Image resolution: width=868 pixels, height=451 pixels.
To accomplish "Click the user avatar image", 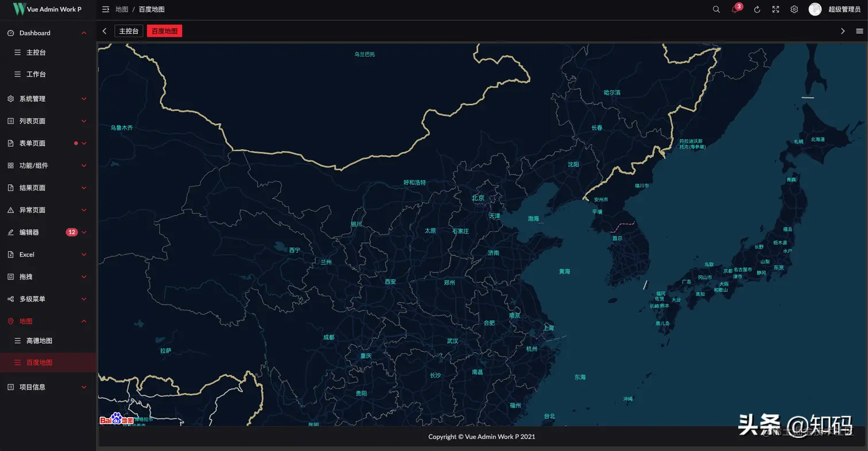I will [815, 9].
